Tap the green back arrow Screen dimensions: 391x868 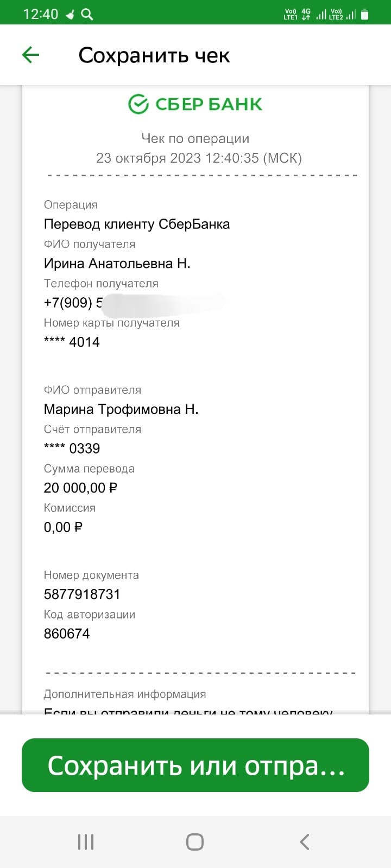pos(30,55)
